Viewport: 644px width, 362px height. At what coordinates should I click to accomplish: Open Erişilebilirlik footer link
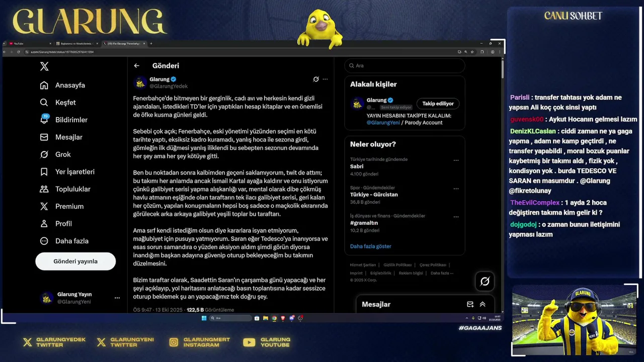coord(381,273)
